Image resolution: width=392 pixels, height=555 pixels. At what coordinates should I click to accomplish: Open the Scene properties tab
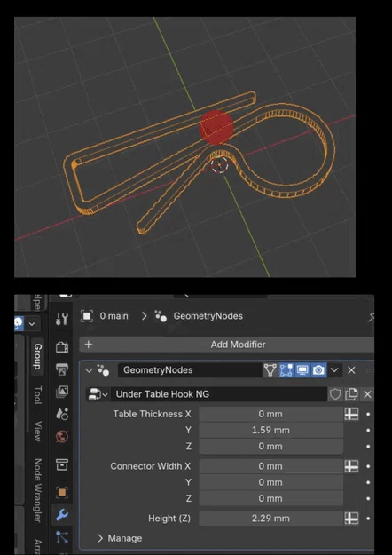pos(62,414)
